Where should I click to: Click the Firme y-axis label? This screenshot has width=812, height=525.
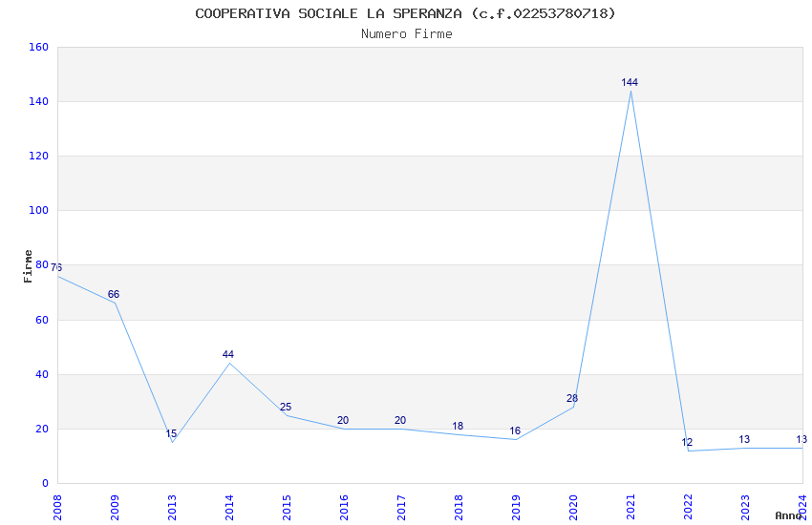(28, 266)
